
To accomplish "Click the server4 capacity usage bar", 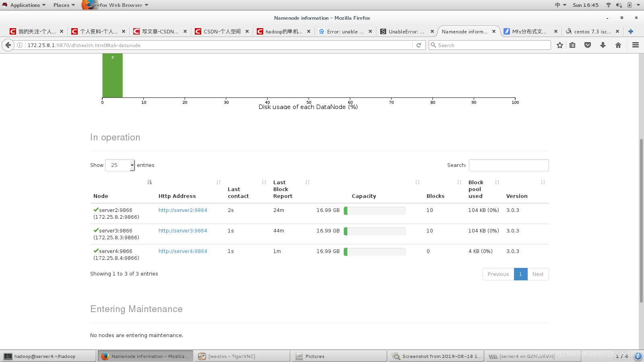I will coord(374,252).
